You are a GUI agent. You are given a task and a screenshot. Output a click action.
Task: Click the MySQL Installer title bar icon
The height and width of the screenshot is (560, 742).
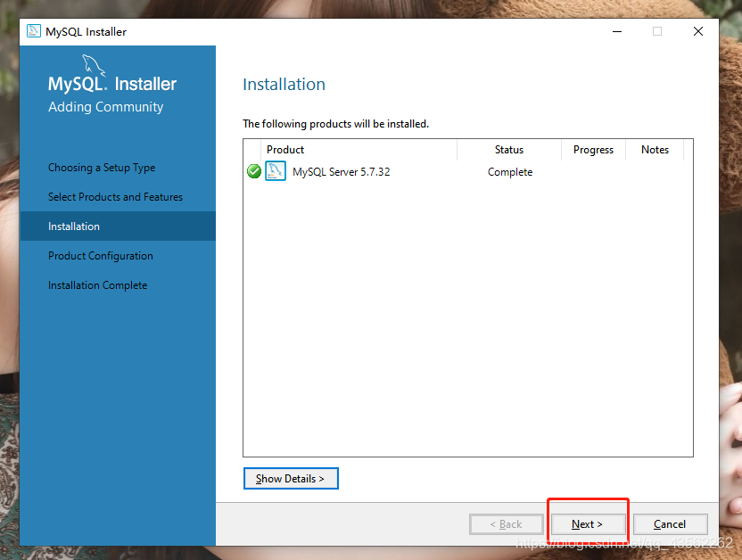[x=33, y=31]
